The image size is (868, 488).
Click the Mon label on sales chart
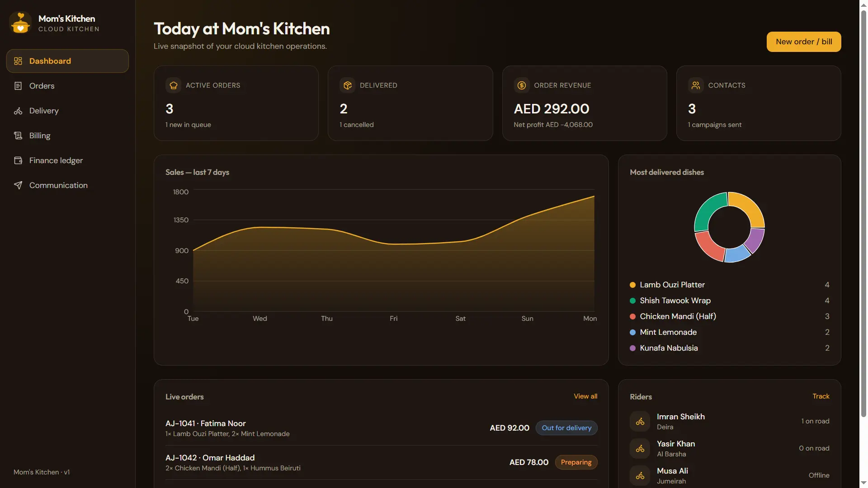coord(590,319)
